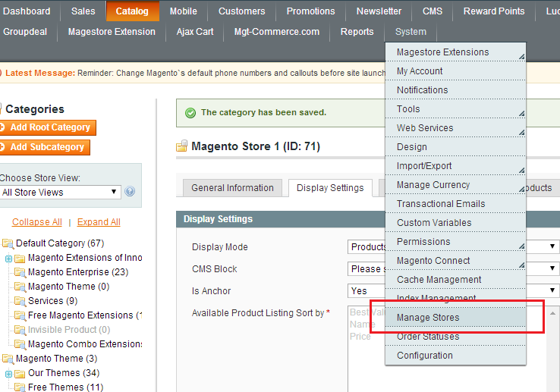
Task: Click the green success checkmark icon
Action: coord(190,113)
